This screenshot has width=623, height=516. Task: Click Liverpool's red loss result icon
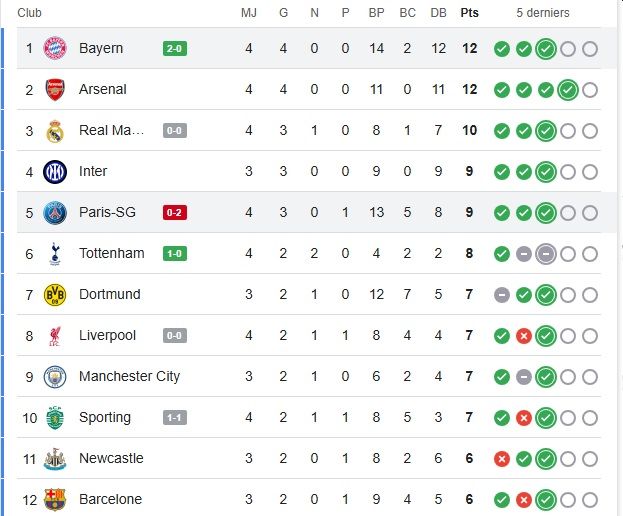[523, 335]
